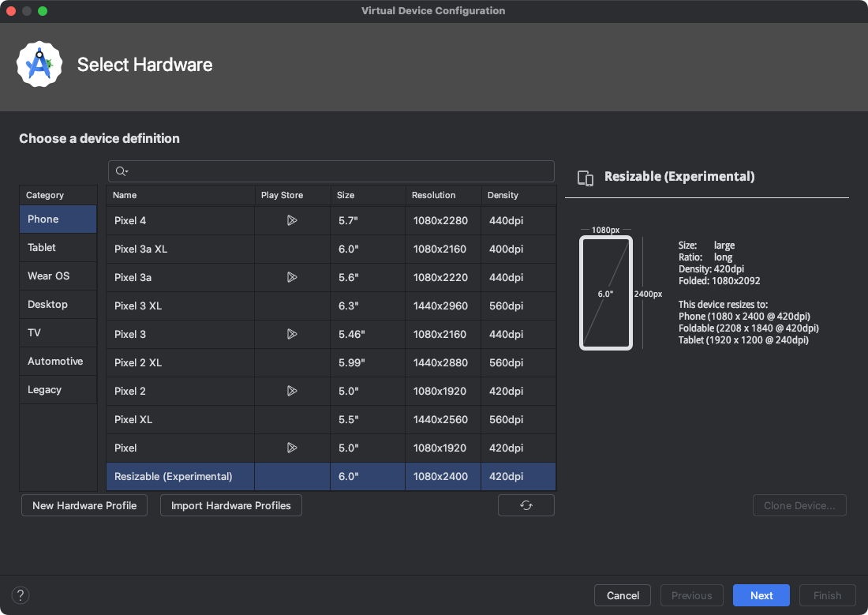Open the TV device category
The image size is (868, 615).
tap(58, 332)
